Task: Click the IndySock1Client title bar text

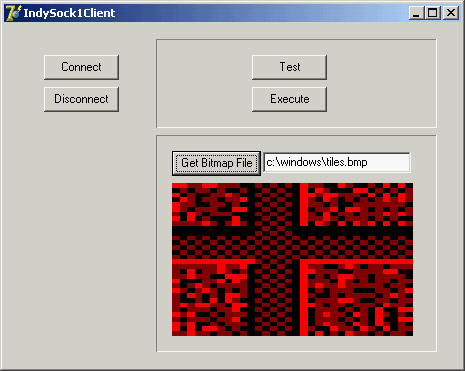Action: click(69, 13)
